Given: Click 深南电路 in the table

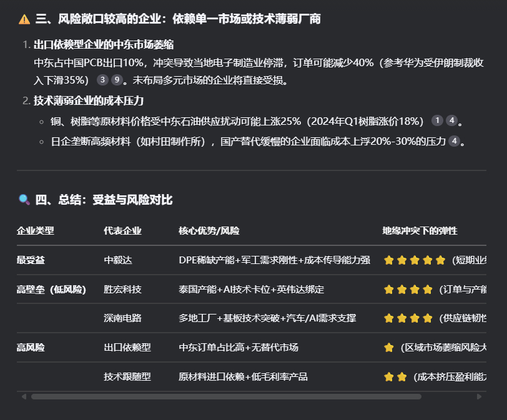Looking at the screenshot, I should pos(122,318).
